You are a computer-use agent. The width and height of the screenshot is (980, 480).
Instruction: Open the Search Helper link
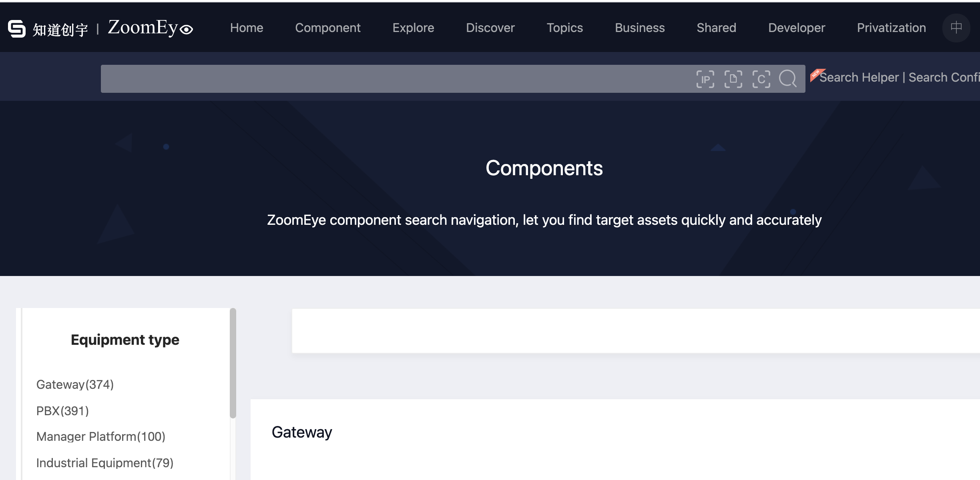coord(859,77)
